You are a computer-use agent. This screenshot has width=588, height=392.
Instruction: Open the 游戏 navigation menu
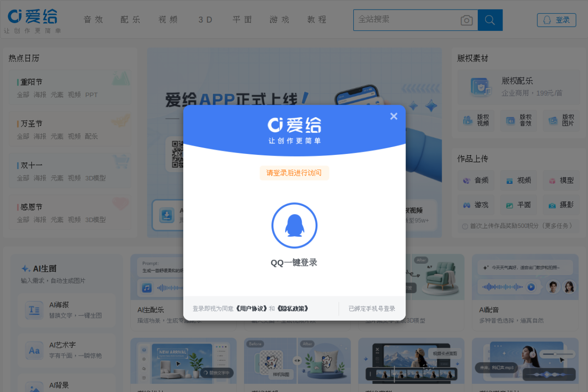tap(280, 19)
